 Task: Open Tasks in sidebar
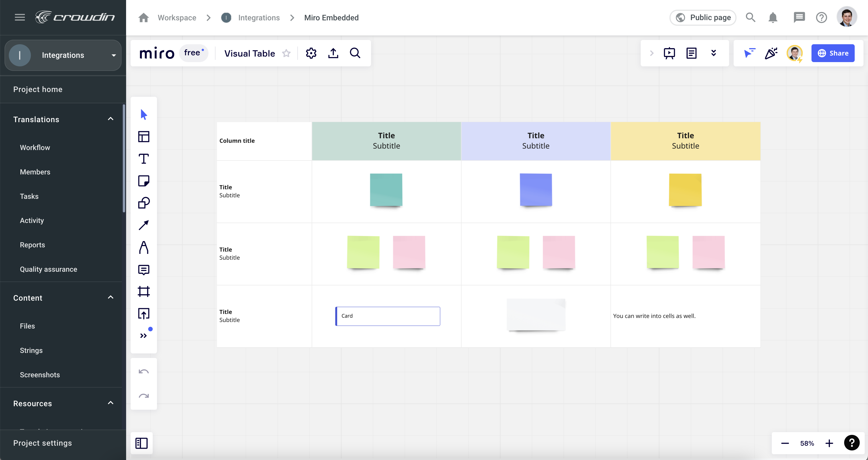click(29, 196)
